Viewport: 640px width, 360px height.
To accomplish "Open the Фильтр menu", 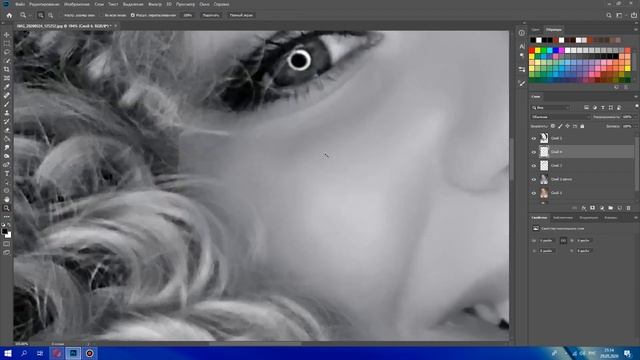I will [155, 4].
